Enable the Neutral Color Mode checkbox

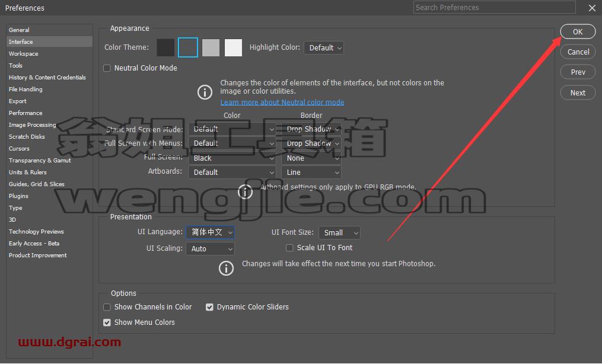click(x=107, y=68)
